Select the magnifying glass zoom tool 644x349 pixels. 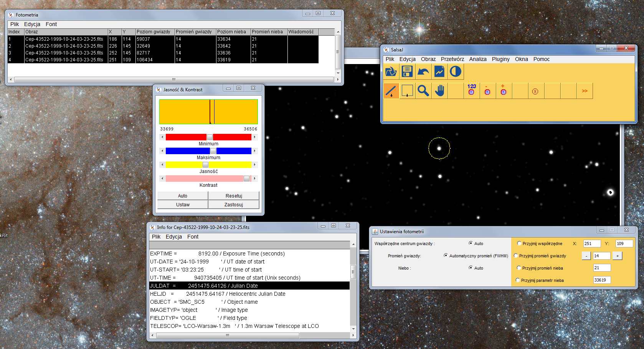(423, 91)
